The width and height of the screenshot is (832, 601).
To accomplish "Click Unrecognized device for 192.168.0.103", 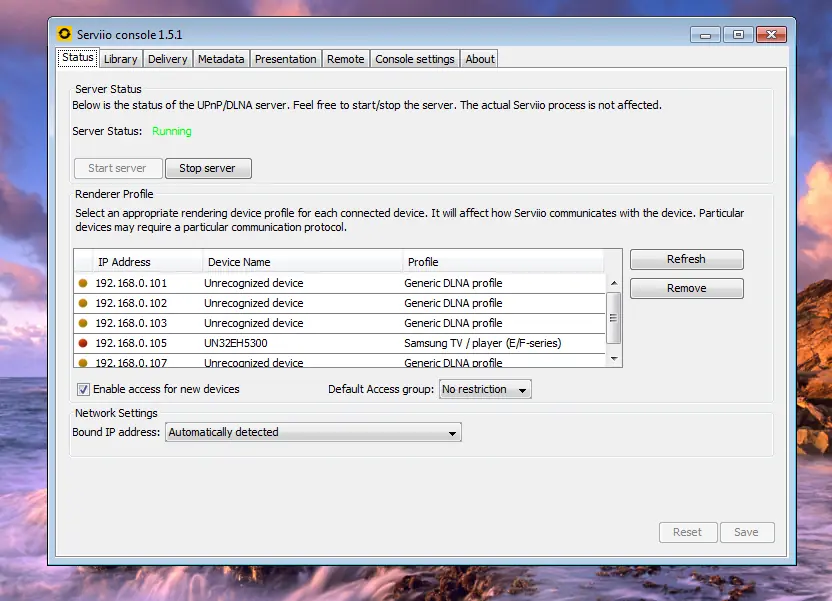I will click(254, 323).
